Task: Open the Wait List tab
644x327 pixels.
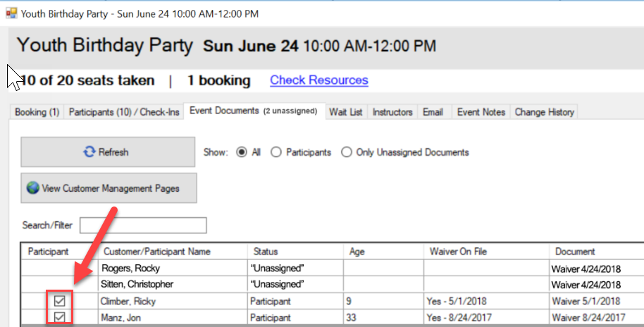Action: point(346,112)
